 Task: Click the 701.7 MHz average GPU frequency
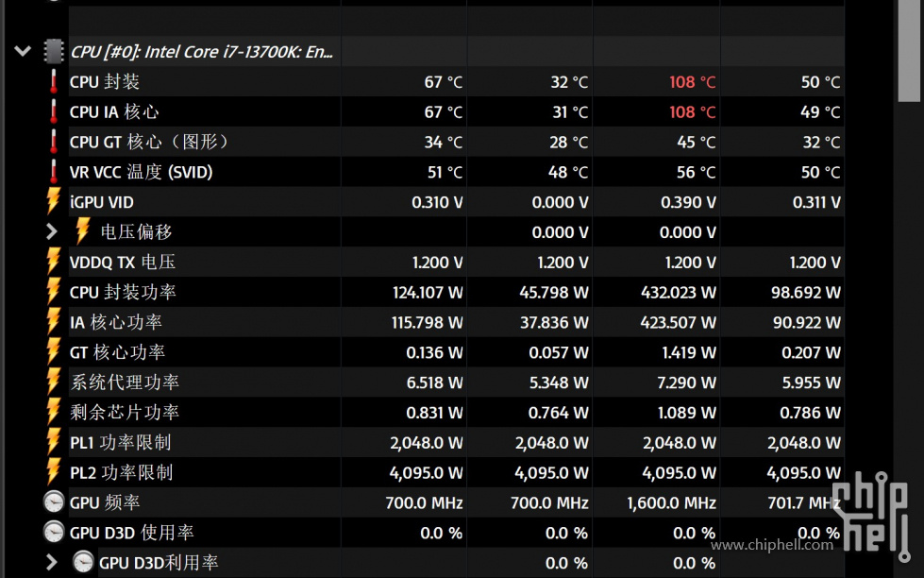[804, 503]
